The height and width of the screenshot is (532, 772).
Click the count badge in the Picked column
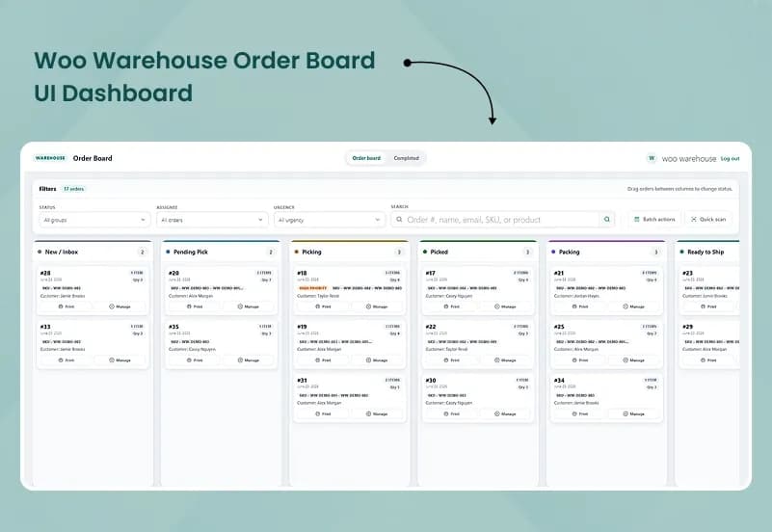coord(527,252)
